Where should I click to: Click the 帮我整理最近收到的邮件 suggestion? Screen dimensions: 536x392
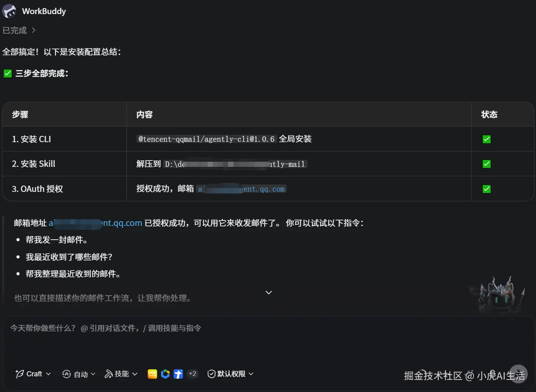(x=73, y=274)
